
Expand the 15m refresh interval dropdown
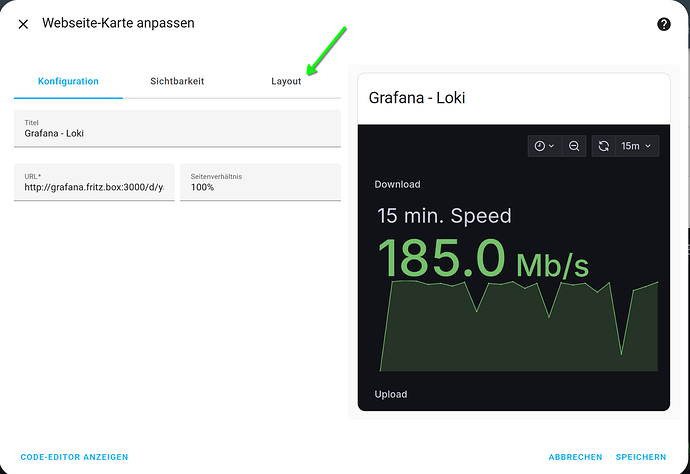[x=636, y=146]
